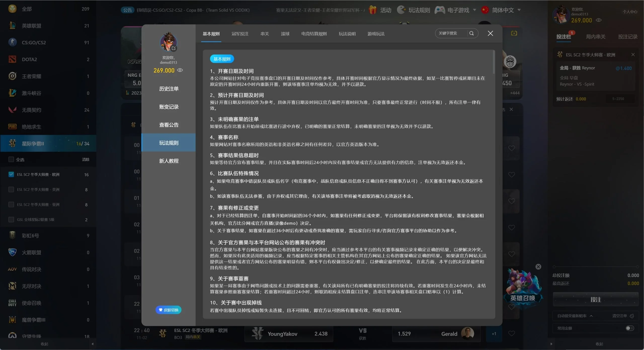Open 历史注单 in dialog side menu
This screenshot has width=644, height=350.
(169, 89)
